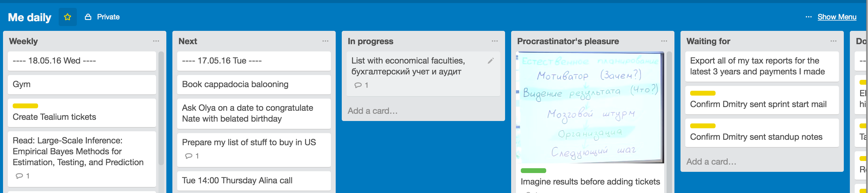Image resolution: width=868 pixels, height=193 pixels.
Task: Click yellow label on Create Tealium tickets
Action: click(25, 106)
